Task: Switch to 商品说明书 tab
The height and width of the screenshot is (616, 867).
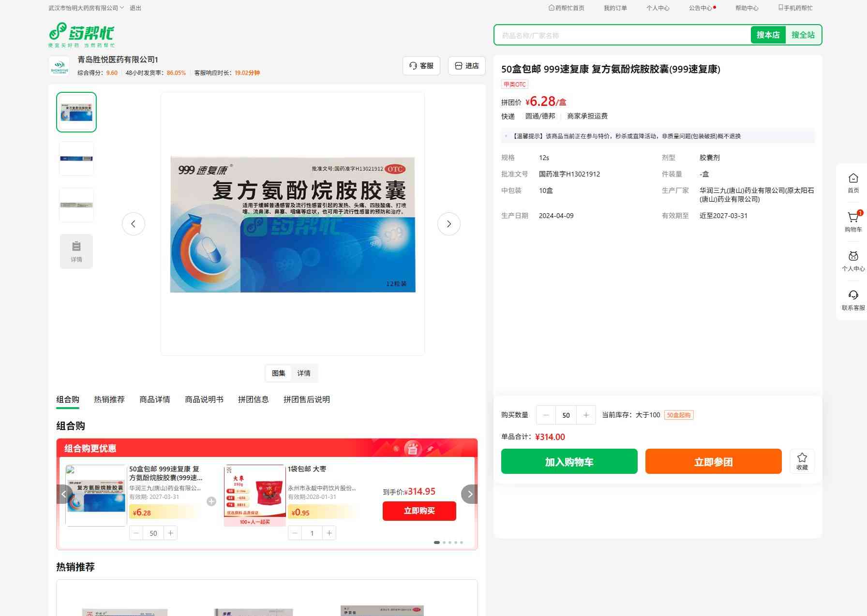Action: (x=204, y=399)
